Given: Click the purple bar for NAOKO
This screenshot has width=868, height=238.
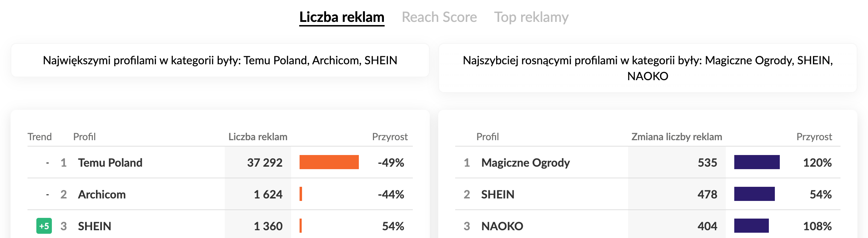Looking at the screenshot, I should click(x=751, y=226).
